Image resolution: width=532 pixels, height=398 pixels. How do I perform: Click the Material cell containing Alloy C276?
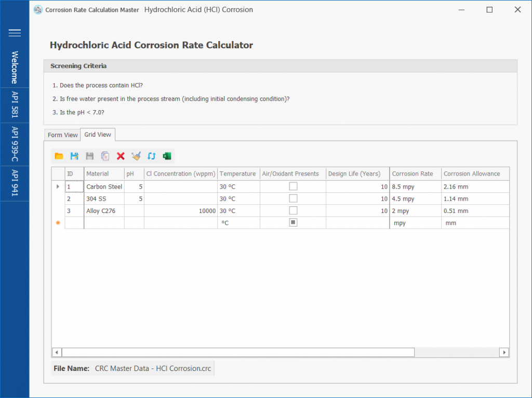(104, 211)
